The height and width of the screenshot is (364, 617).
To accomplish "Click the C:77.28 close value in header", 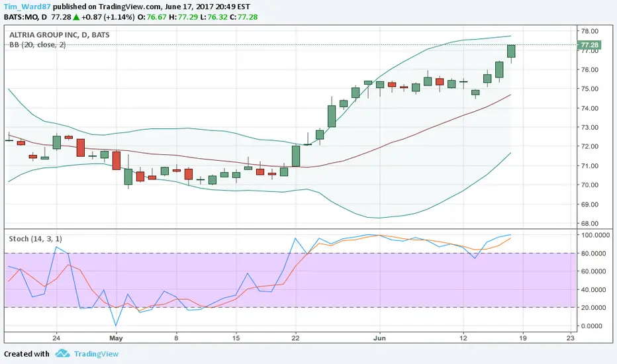I will pyautogui.click(x=244, y=17).
